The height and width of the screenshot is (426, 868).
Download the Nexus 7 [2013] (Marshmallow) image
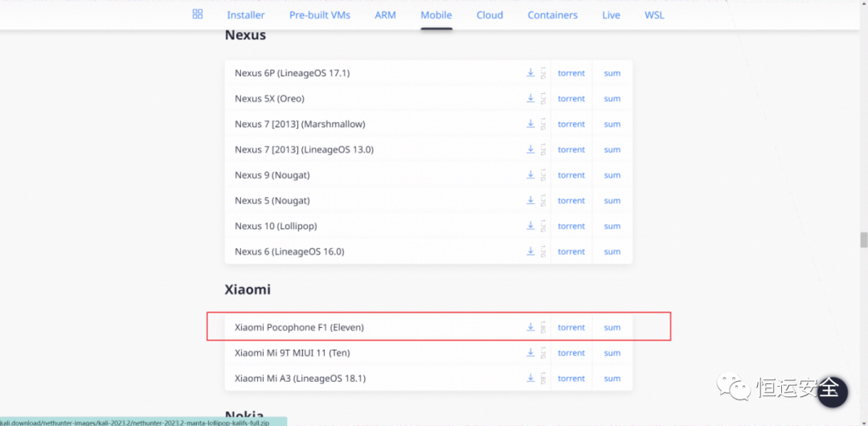coord(530,124)
